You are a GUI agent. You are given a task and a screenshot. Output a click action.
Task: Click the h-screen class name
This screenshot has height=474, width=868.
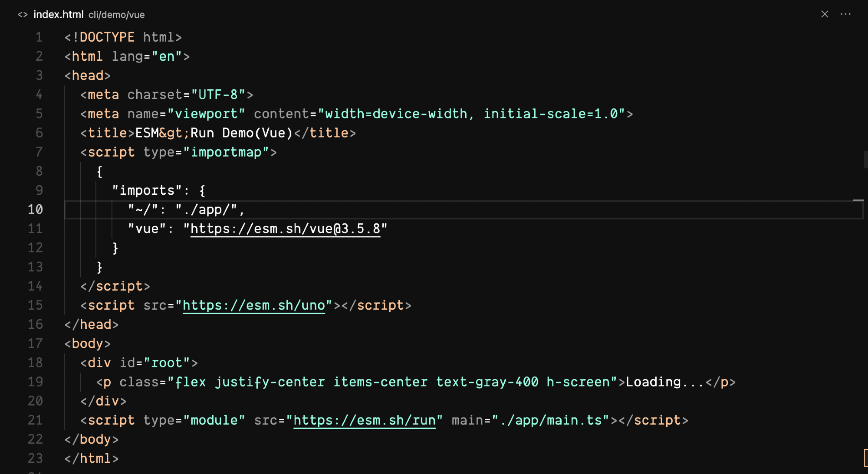[x=579, y=382]
